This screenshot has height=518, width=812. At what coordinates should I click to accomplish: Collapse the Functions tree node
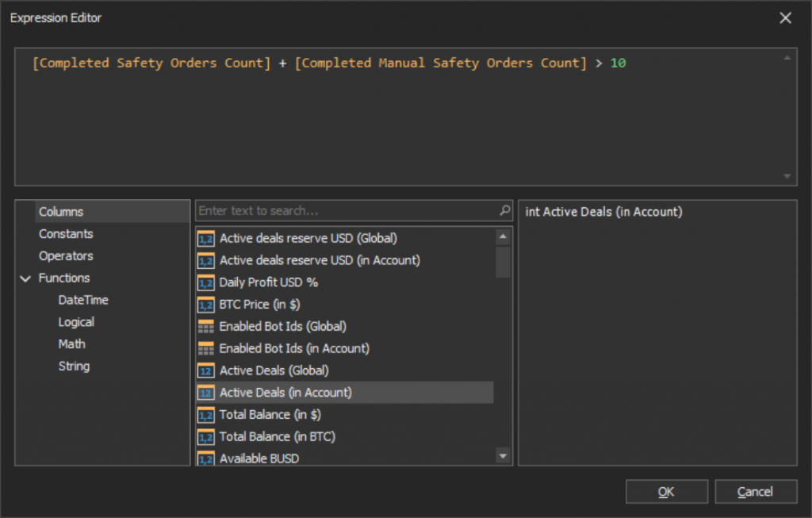pos(25,278)
